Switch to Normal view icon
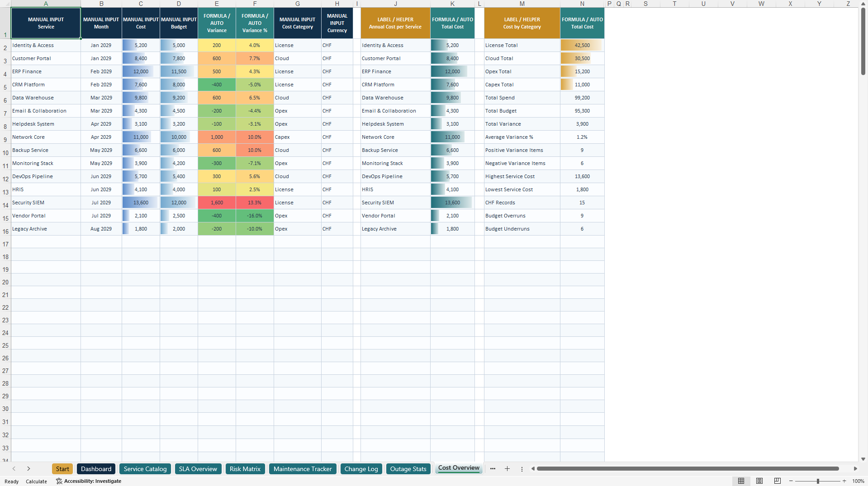The image size is (868, 486). click(x=741, y=481)
